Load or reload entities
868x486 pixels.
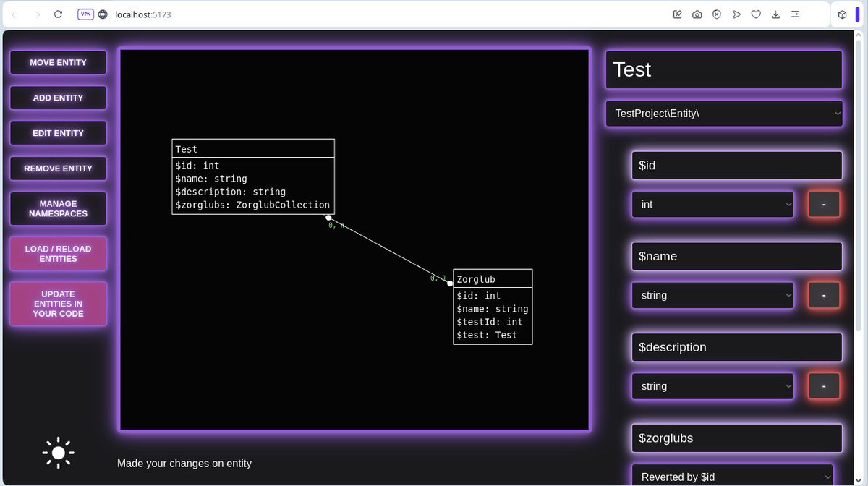click(58, 254)
